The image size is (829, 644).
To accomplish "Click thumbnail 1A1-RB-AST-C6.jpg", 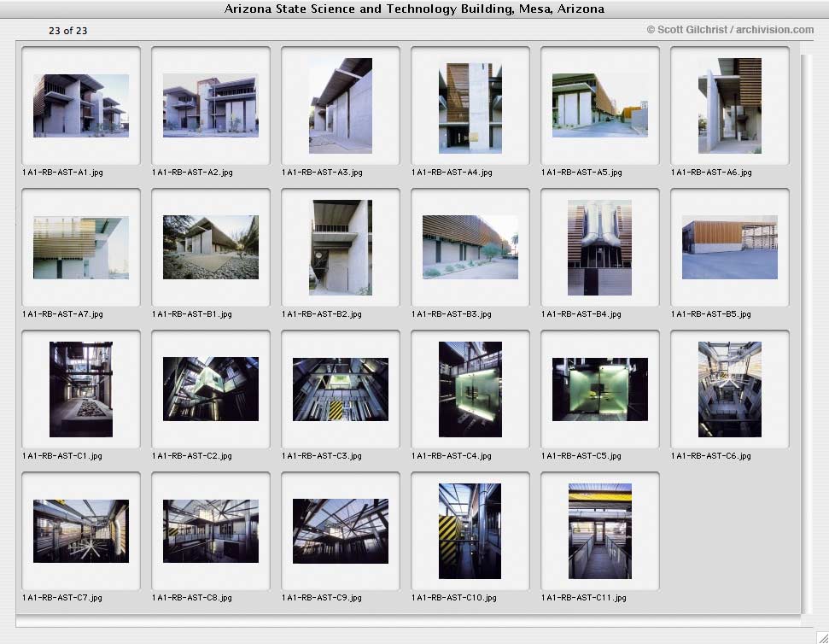I will (x=730, y=389).
